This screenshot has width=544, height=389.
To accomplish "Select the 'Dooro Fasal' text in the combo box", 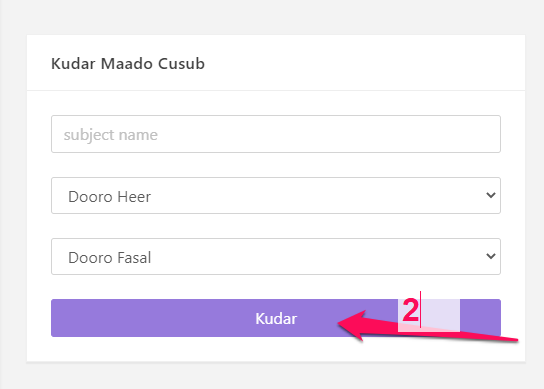I will point(110,258).
